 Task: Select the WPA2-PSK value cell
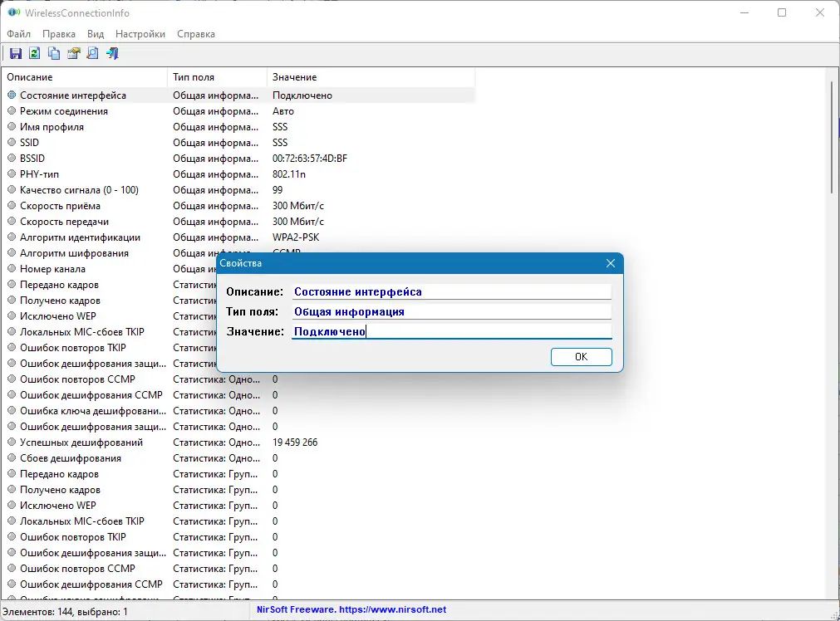coord(296,237)
